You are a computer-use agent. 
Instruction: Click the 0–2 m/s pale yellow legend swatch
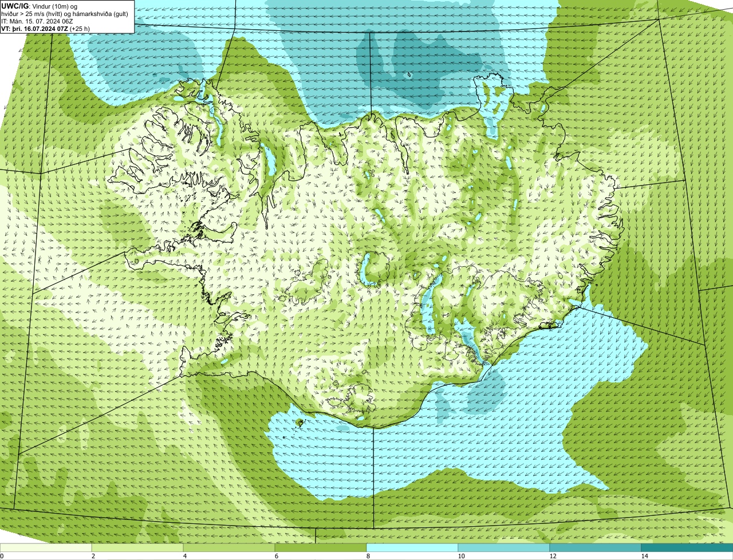point(46,548)
